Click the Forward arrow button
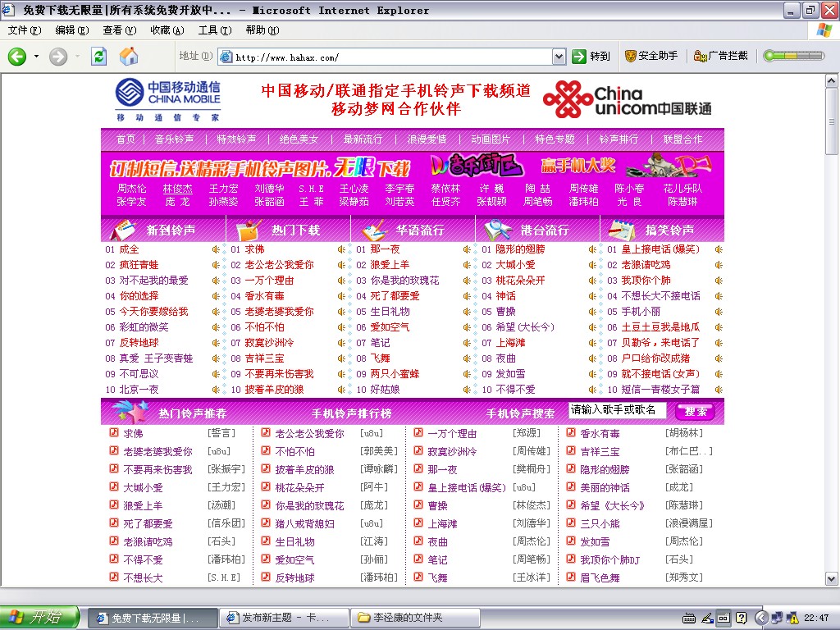Image resolution: width=840 pixels, height=630 pixels. (58, 57)
